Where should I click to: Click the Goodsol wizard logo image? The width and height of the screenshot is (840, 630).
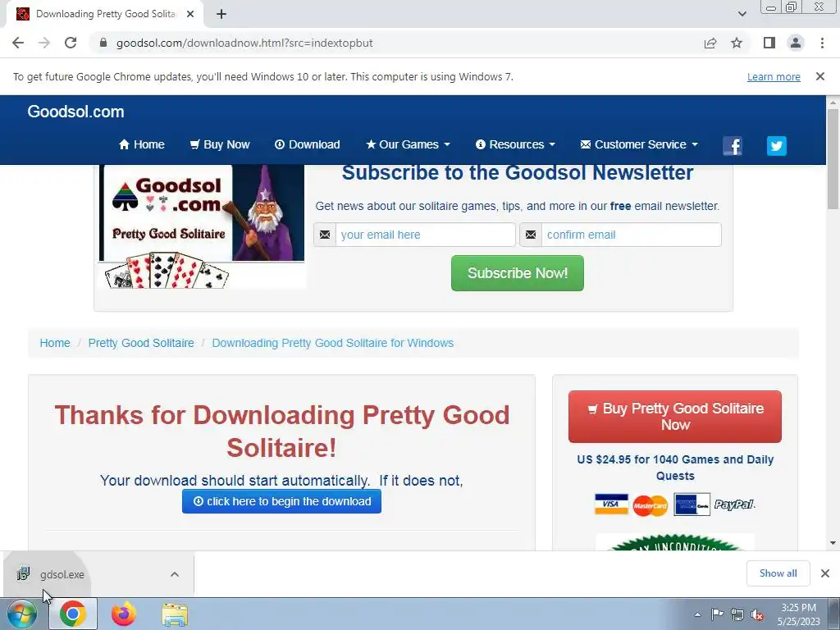[x=202, y=226]
